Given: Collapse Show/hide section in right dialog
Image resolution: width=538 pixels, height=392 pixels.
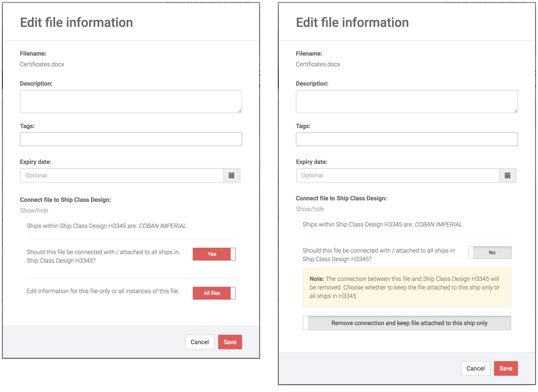Looking at the screenshot, I should tap(310, 209).
